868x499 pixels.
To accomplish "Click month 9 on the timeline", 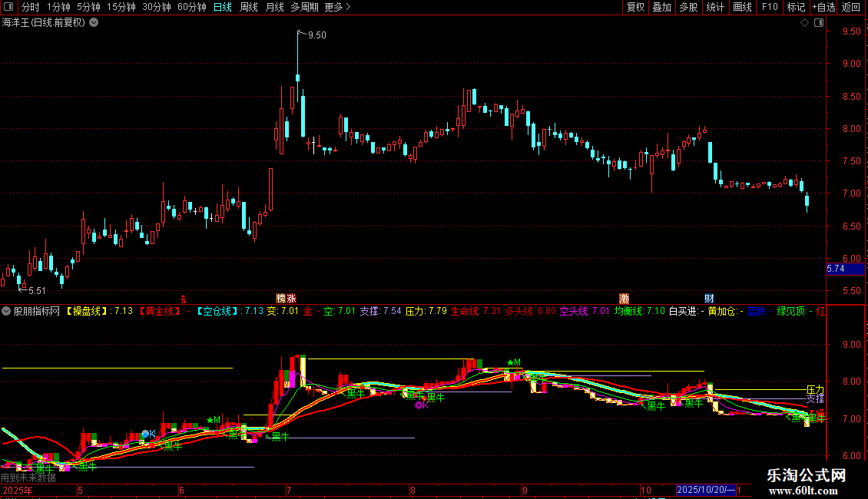I will [x=525, y=490].
